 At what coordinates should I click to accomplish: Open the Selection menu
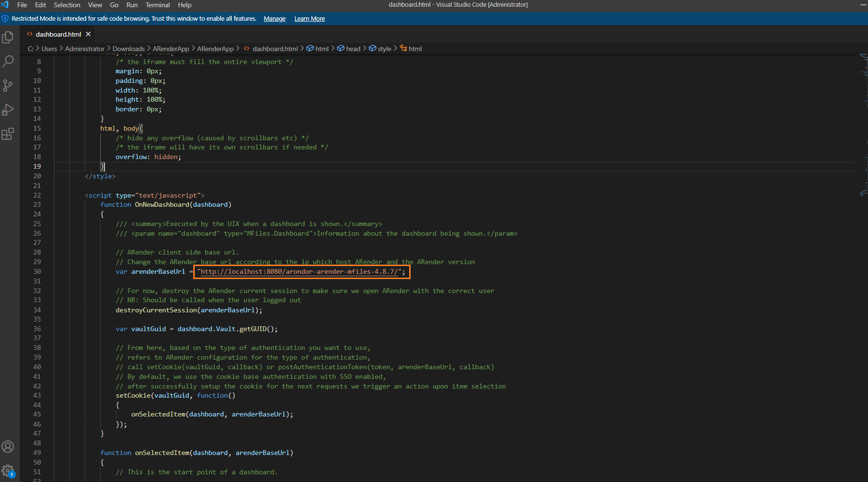click(x=67, y=5)
